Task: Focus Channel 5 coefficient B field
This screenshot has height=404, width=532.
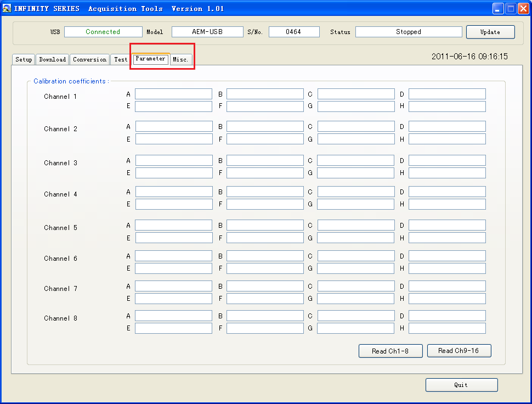Action: point(265,226)
